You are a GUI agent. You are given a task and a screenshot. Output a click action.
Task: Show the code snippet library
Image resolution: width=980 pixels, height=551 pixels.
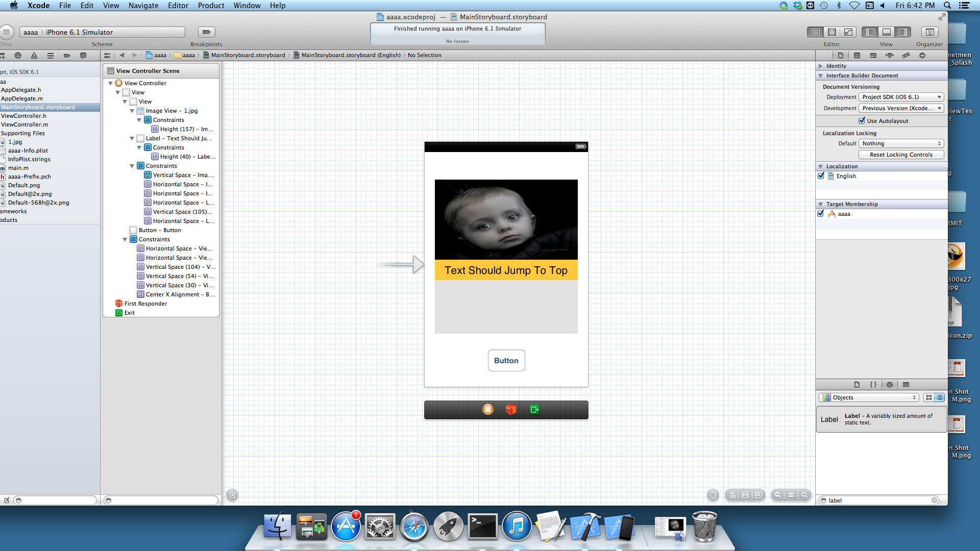[873, 385]
